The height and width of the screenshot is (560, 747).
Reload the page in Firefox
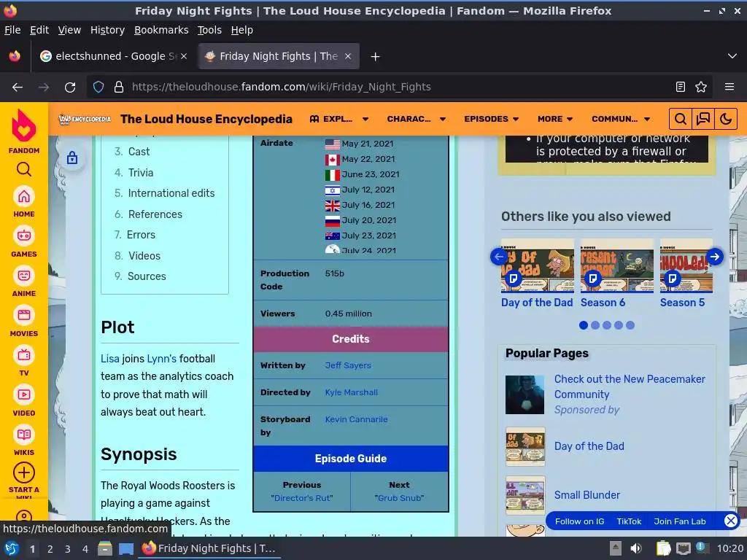click(x=70, y=87)
